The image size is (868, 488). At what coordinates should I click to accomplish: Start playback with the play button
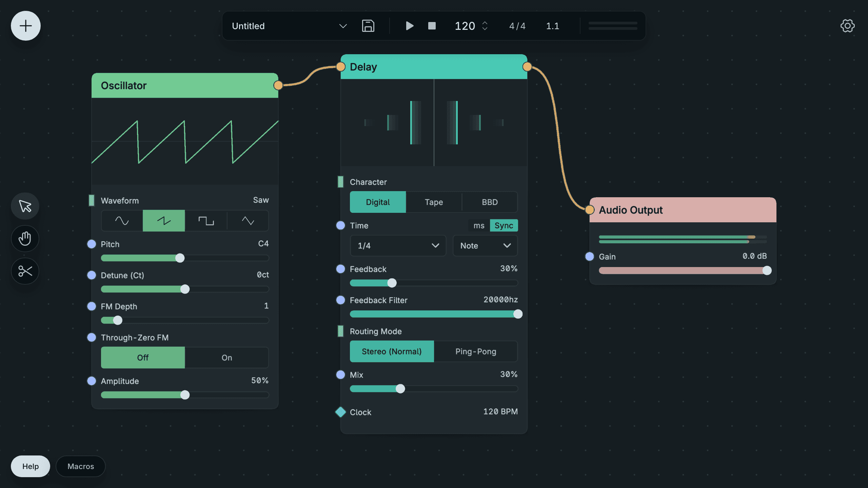(x=410, y=26)
